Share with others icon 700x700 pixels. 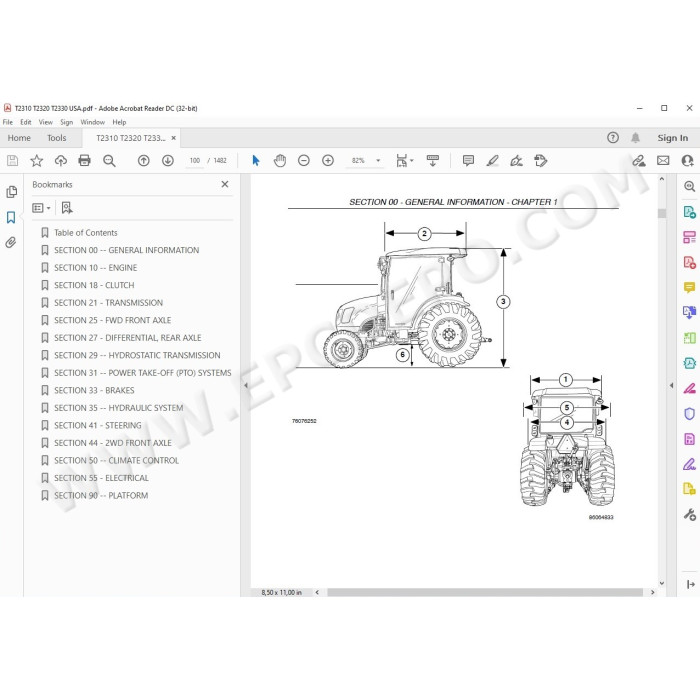click(688, 161)
